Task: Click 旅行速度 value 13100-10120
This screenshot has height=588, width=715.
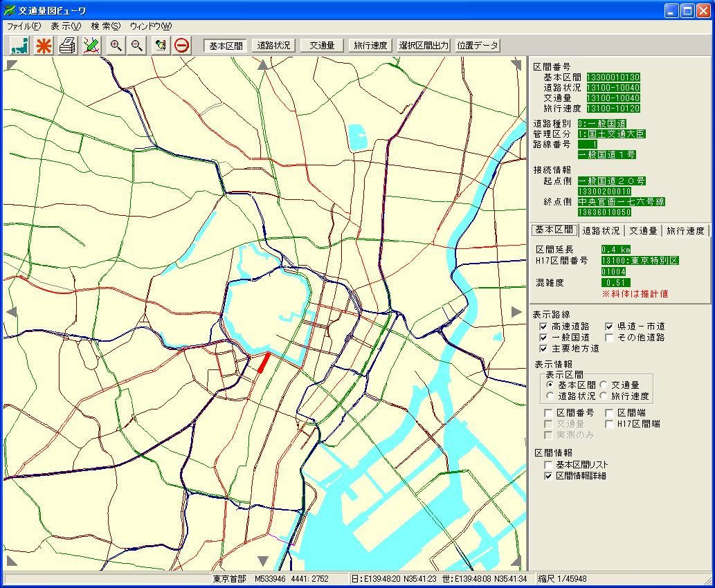Action: pyautogui.click(x=613, y=109)
